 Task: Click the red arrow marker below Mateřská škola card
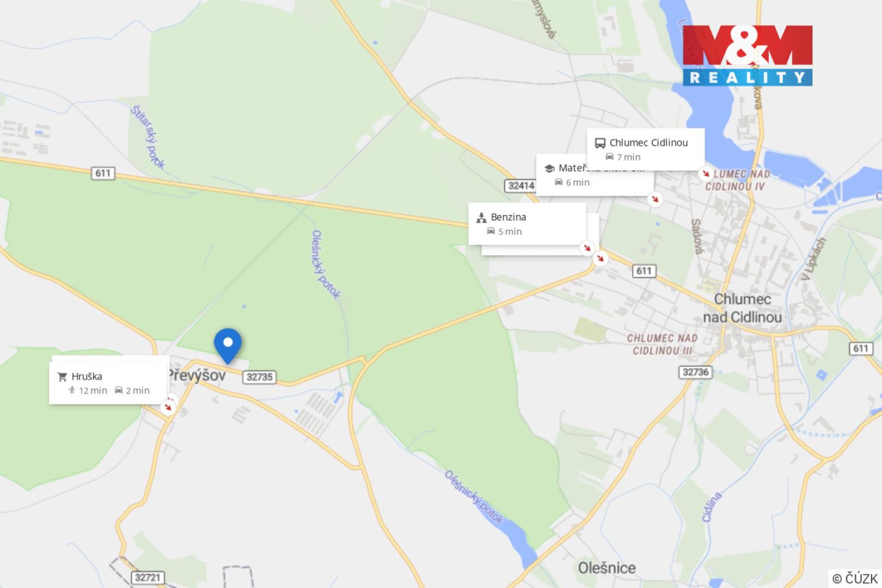655,199
